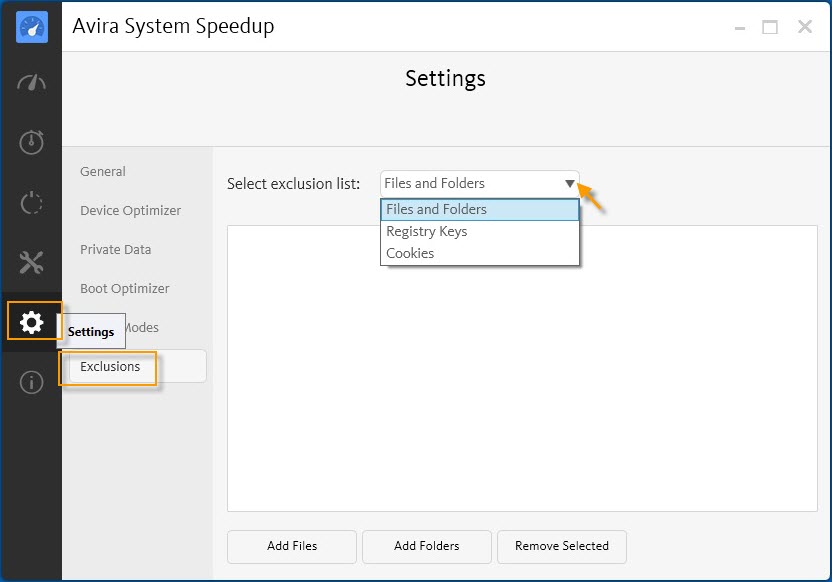Close the Avira System Speedup window

pos(805,26)
